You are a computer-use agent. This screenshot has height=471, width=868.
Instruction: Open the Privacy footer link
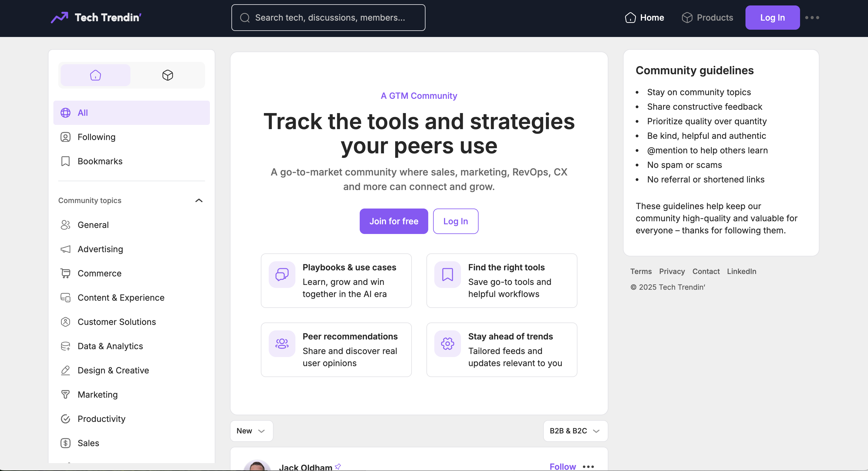click(x=671, y=271)
